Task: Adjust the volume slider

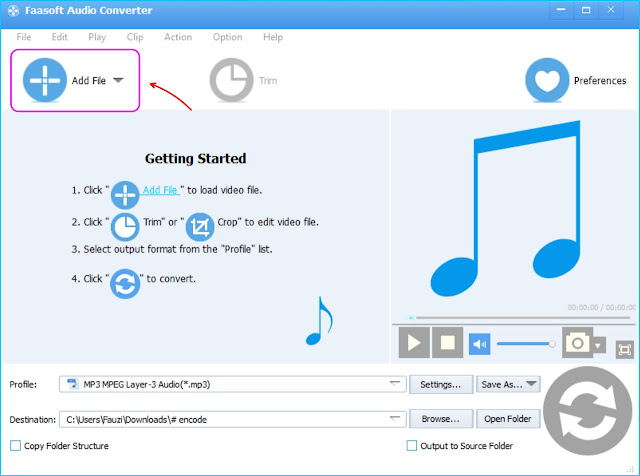Action: tap(526, 344)
